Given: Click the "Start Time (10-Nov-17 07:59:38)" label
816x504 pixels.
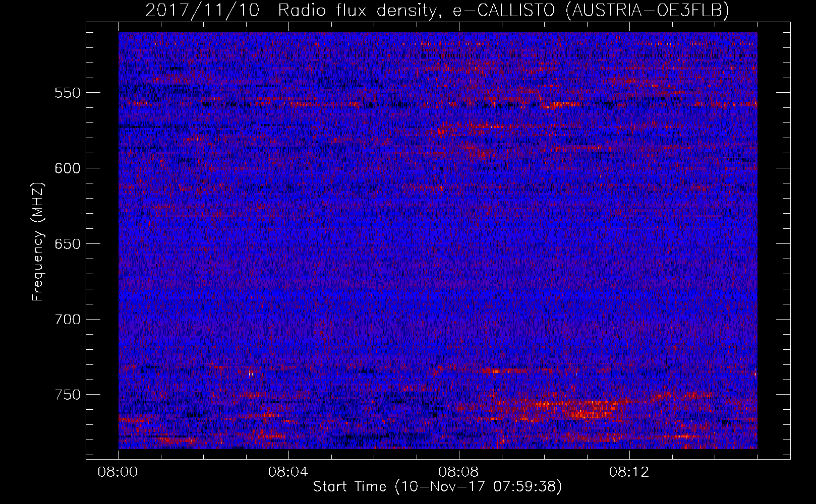Looking at the screenshot, I should point(437,487).
